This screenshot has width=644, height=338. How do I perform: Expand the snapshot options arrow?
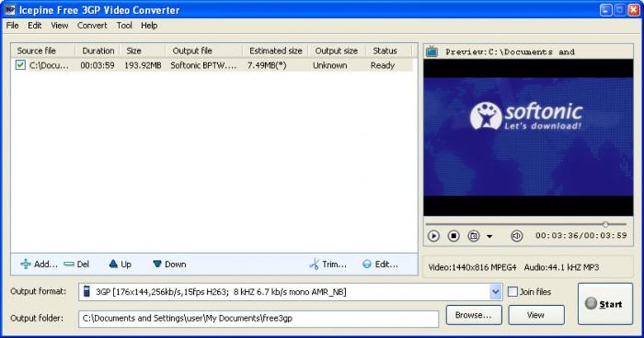coord(489,236)
